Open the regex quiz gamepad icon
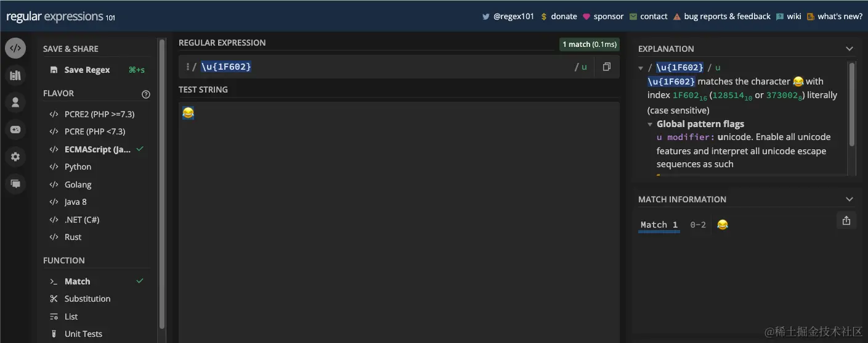868x343 pixels. click(15, 130)
